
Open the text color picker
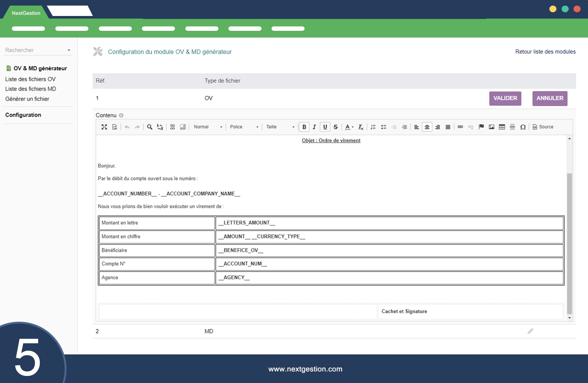(x=349, y=127)
